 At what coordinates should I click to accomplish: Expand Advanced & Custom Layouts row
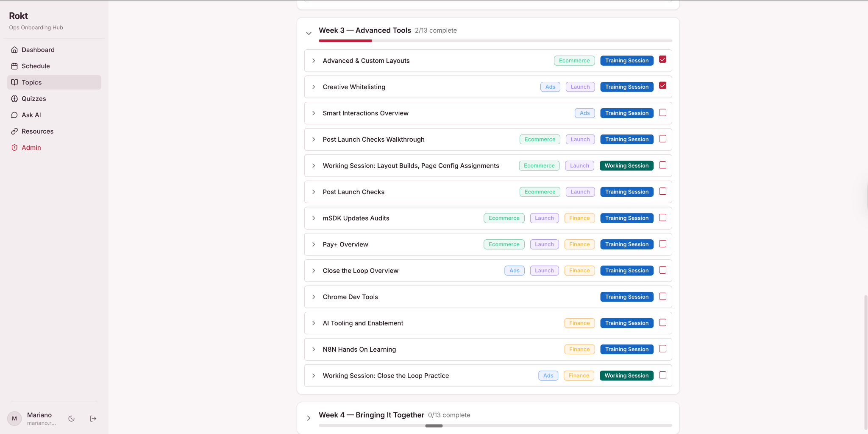click(314, 61)
